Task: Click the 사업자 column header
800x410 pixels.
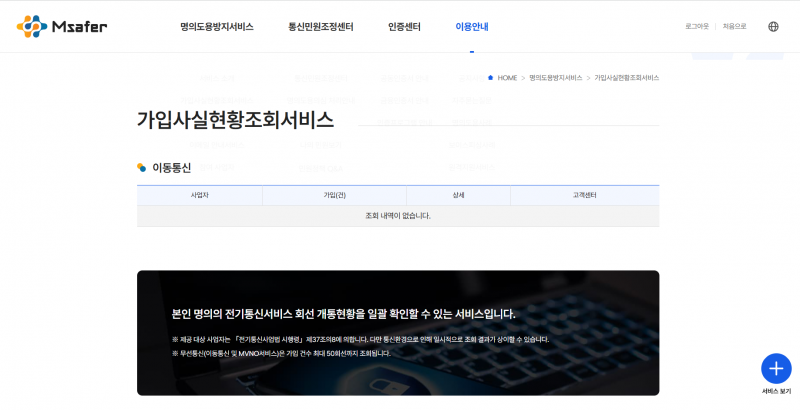Action: coord(199,195)
